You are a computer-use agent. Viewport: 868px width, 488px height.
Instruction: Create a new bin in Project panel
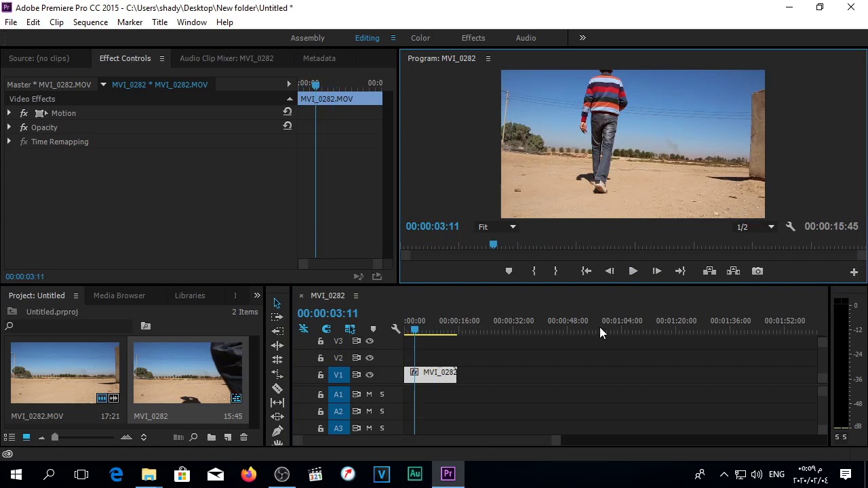(212, 437)
